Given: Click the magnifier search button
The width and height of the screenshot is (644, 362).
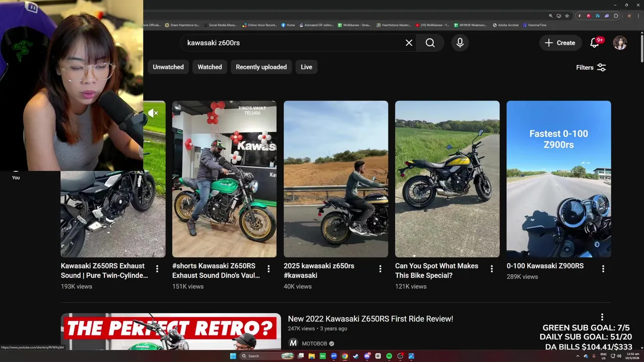Looking at the screenshot, I should click(x=430, y=43).
